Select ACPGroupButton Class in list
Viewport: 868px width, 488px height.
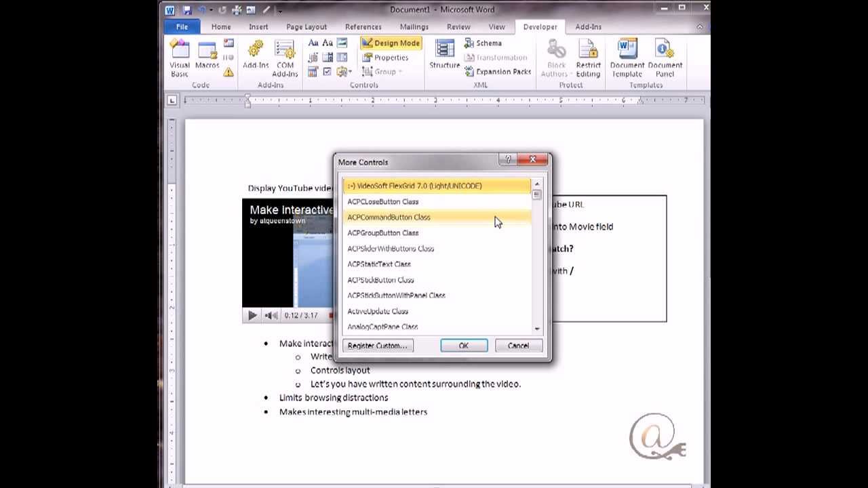(x=437, y=232)
